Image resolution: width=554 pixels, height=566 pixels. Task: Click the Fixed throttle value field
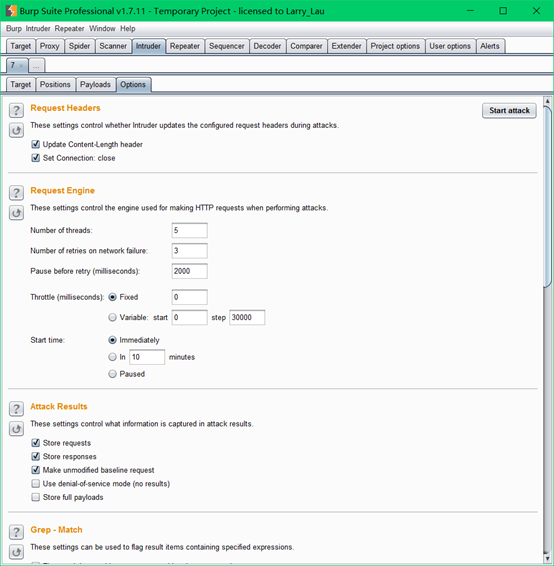[189, 297]
